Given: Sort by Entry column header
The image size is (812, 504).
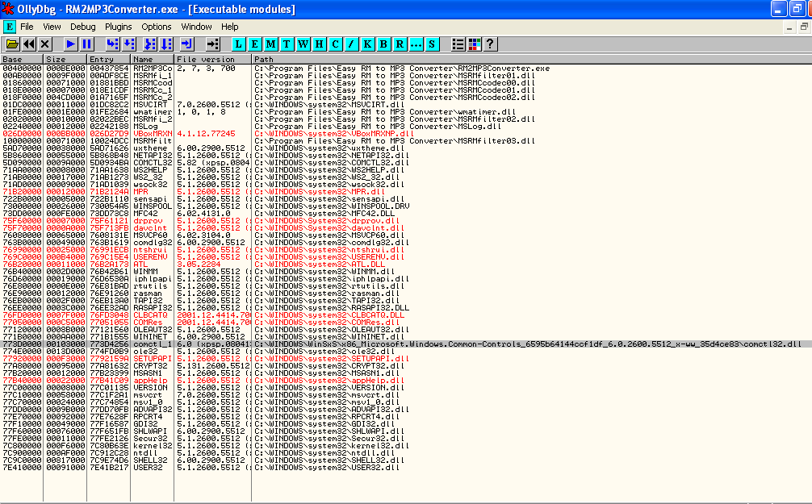Looking at the screenshot, I should pos(108,59).
